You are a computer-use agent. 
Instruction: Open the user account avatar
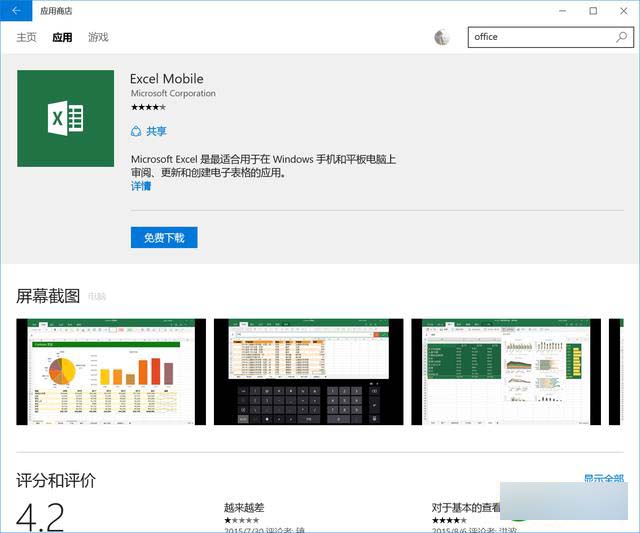click(x=442, y=38)
